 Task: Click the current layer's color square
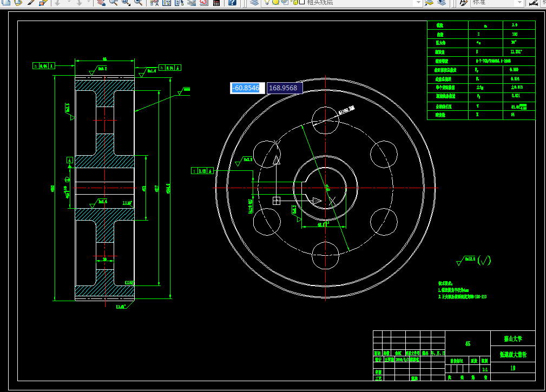click(302, 2)
